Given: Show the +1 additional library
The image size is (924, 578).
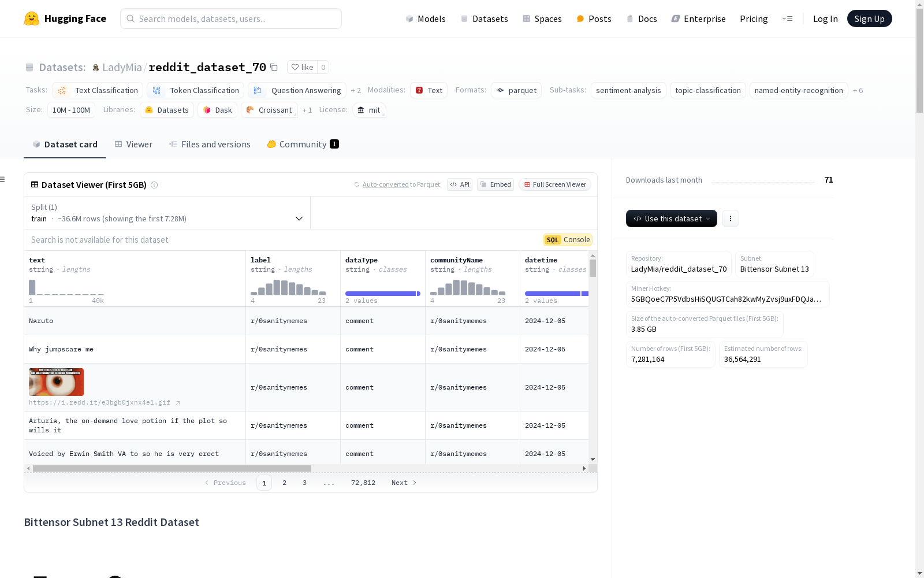Looking at the screenshot, I should pos(307,110).
